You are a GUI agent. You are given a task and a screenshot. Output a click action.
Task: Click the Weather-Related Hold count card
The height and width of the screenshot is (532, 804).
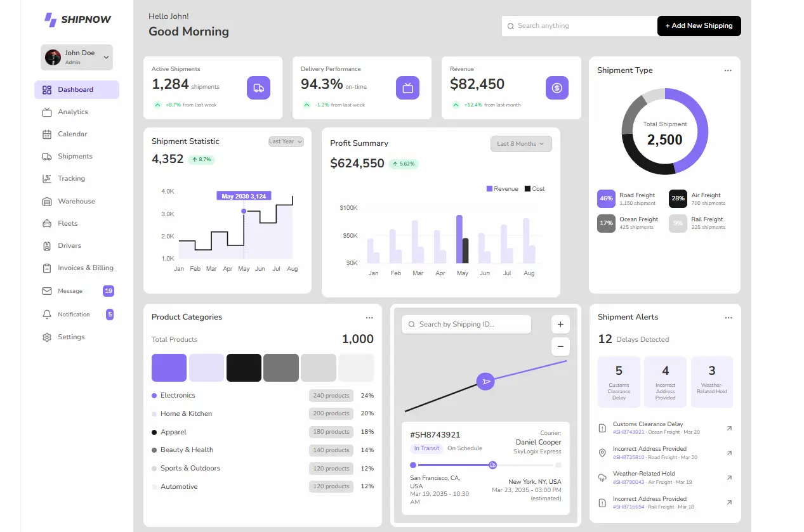tap(712, 381)
